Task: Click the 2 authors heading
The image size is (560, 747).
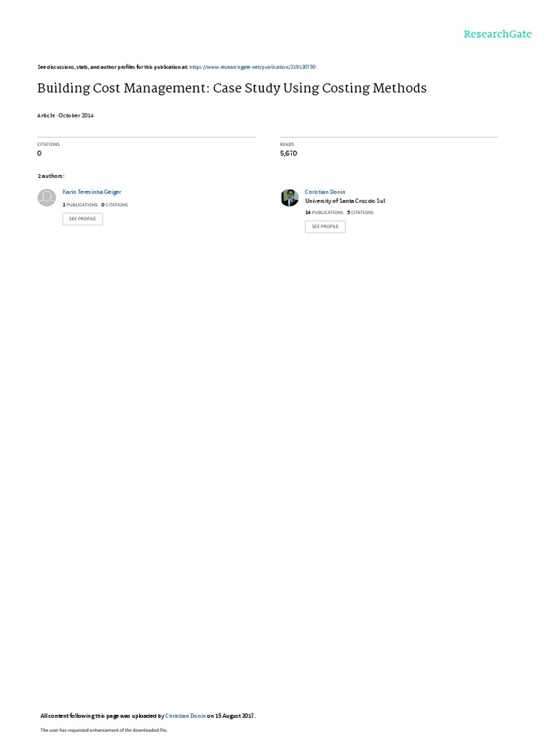Action: 51,177
